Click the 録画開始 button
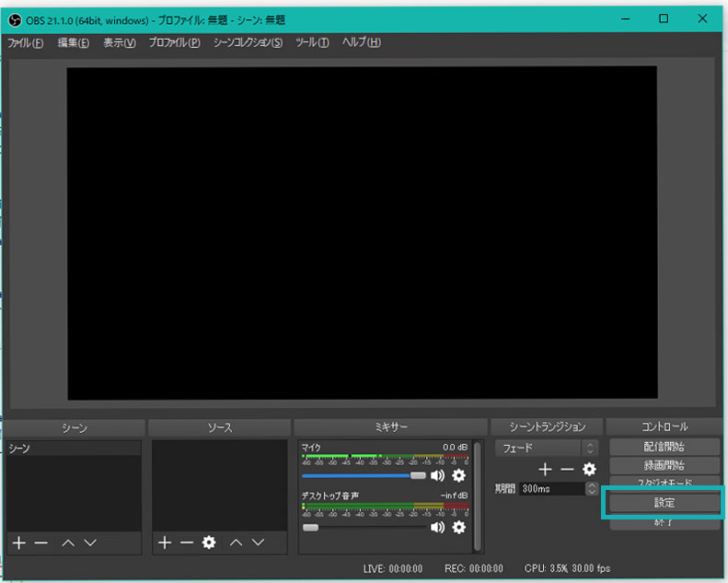Screen dimensions: 728x583 [x=664, y=465]
